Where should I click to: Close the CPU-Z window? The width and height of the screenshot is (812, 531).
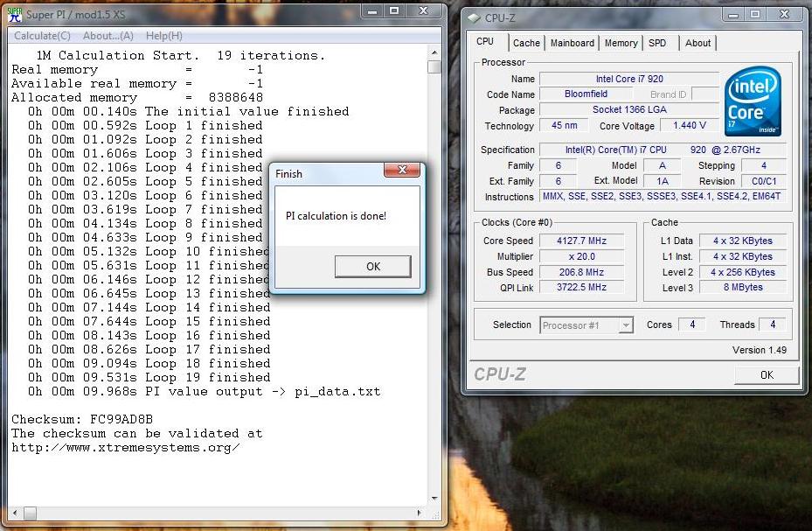[x=784, y=15]
